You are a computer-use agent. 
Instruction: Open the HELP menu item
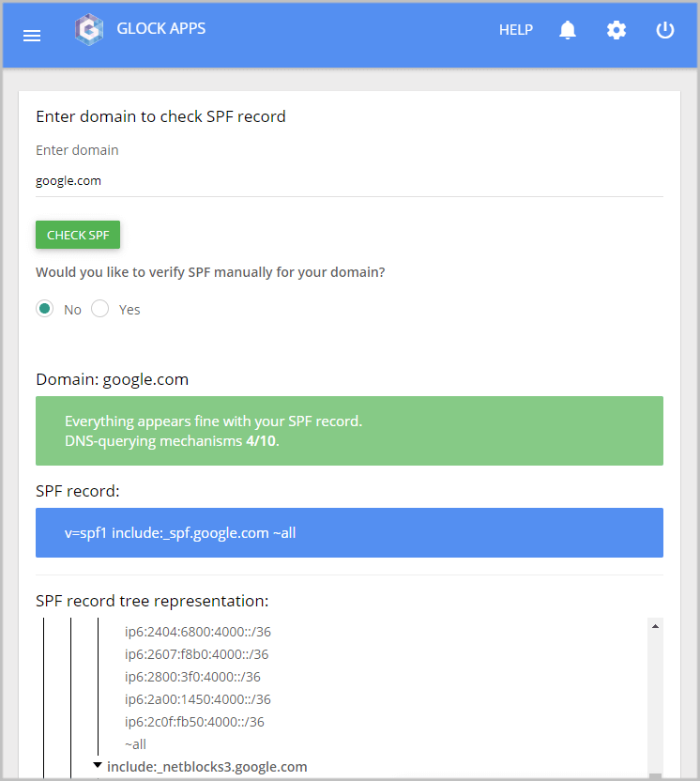pos(516,30)
